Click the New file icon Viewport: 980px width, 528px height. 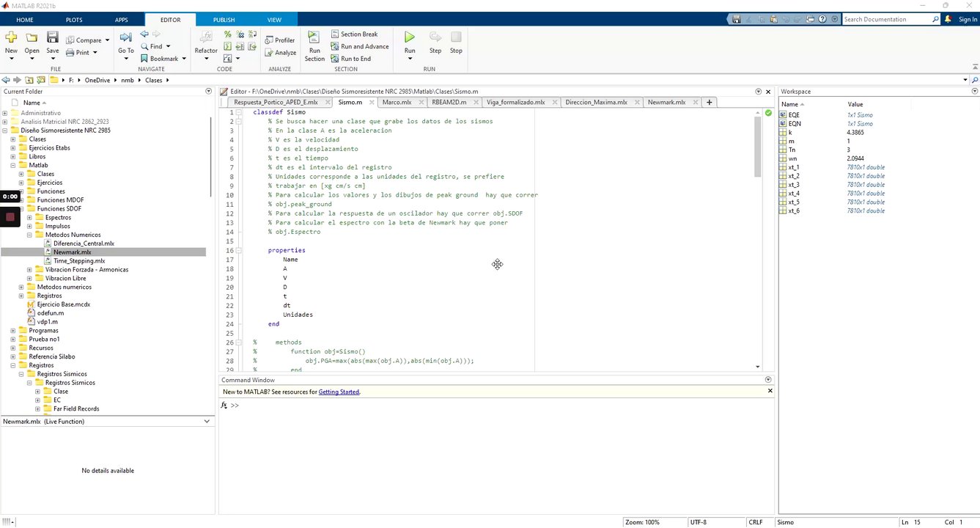pyautogui.click(x=11, y=37)
